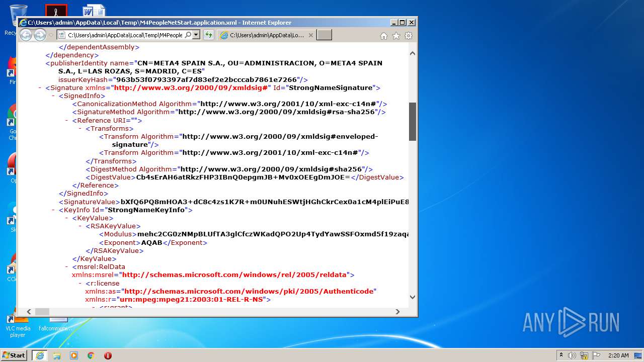The height and width of the screenshot is (362, 644).
Task: Click the Internet Explorer window title bar icon
Action: 23,23
